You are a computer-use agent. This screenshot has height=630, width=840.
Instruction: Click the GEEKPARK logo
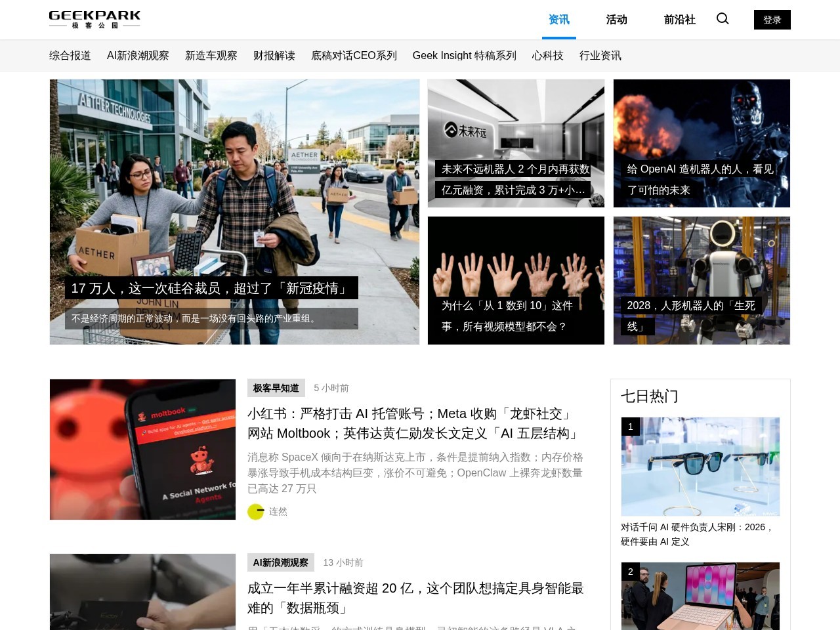coord(94,20)
